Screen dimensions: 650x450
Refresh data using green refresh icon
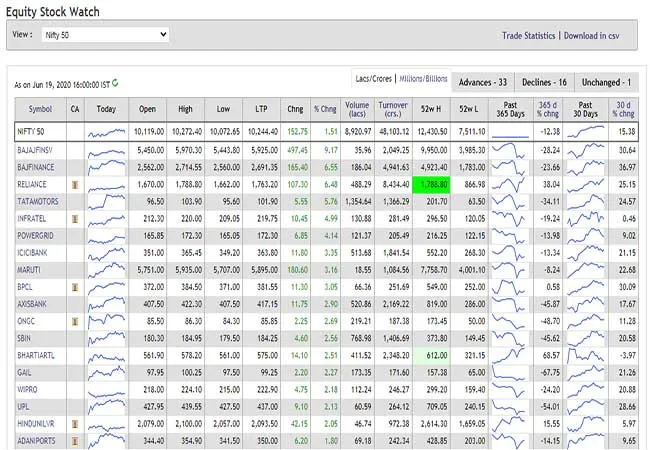click(115, 83)
